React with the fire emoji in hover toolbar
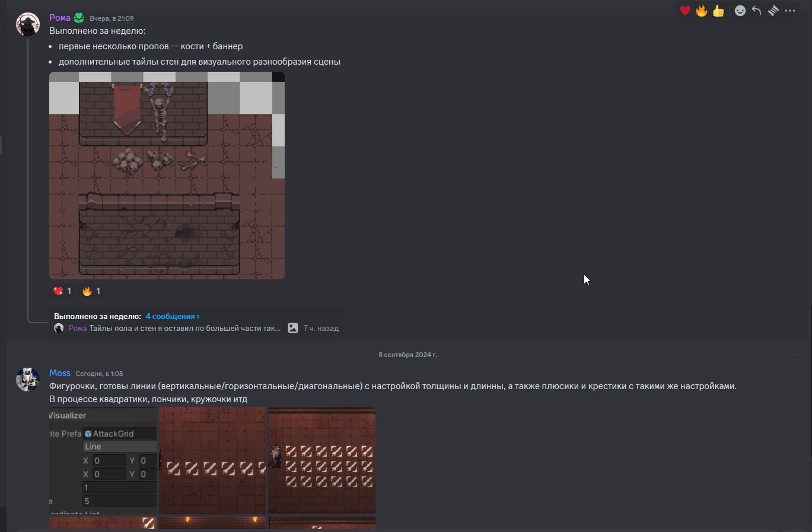Viewport: 812px width, 532px height. (x=702, y=11)
